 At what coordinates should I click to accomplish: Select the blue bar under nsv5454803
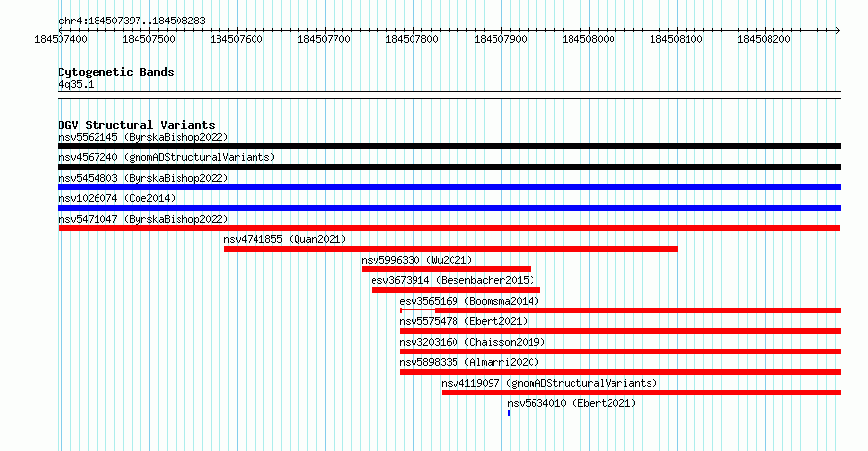(x=449, y=187)
